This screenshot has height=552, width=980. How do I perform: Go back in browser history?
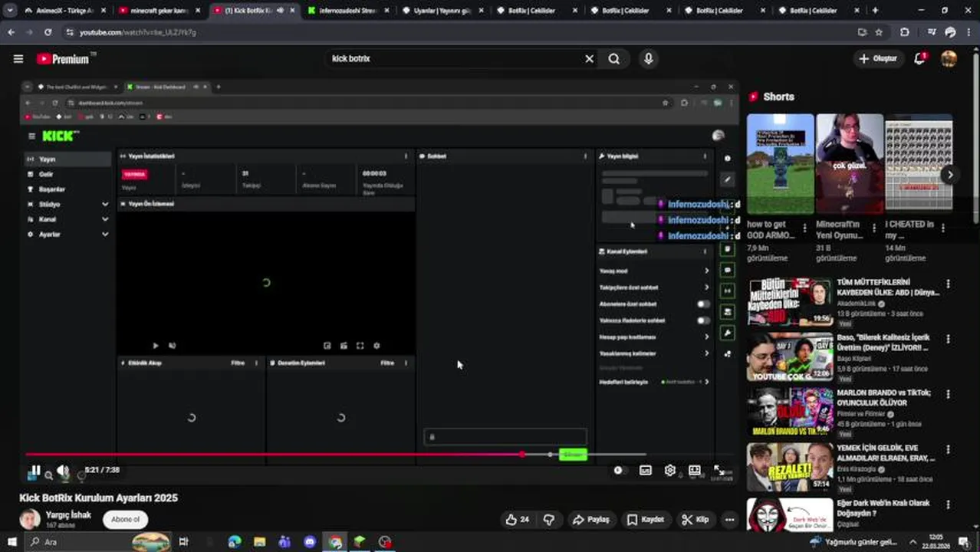(x=11, y=32)
